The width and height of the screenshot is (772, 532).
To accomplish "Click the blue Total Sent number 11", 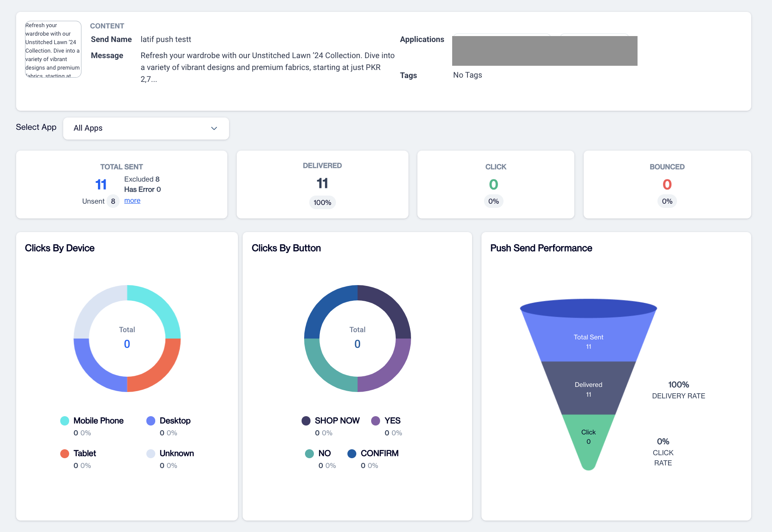I will (101, 185).
